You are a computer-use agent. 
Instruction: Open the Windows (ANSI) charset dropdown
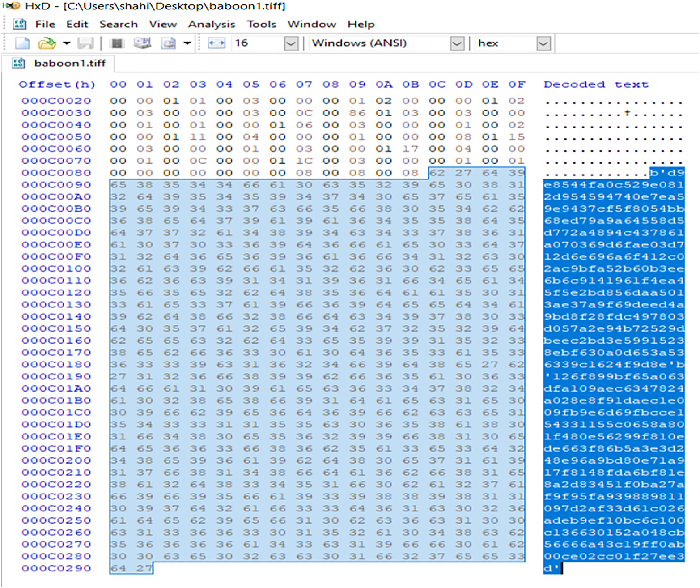pyautogui.click(x=457, y=43)
